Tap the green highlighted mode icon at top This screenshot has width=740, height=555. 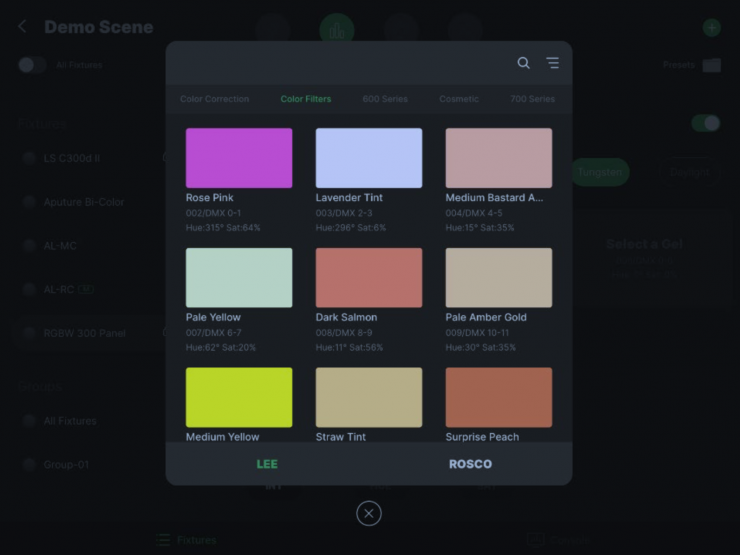(x=337, y=29)
